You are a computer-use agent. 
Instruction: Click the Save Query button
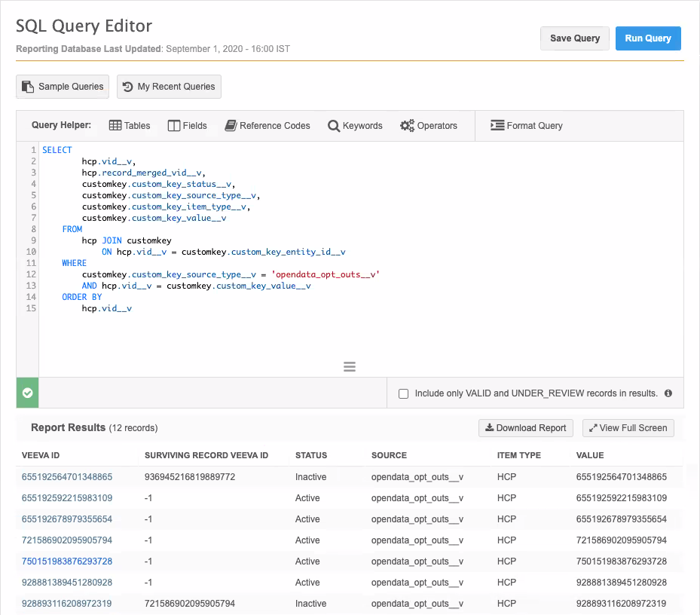pyautogui.click(x=575, y=38)
